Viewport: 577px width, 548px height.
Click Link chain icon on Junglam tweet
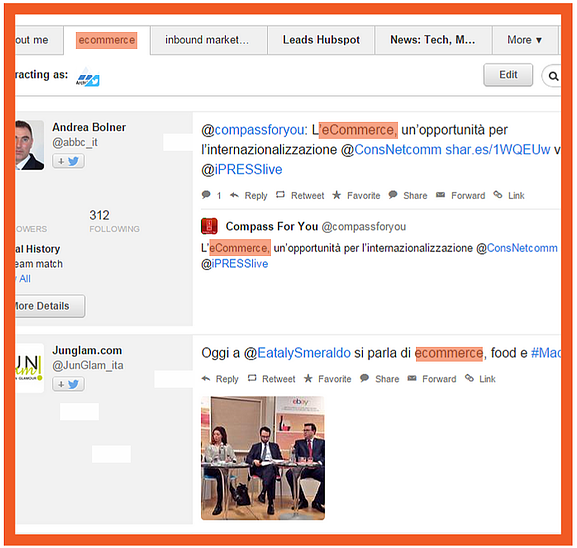[469, 378]
